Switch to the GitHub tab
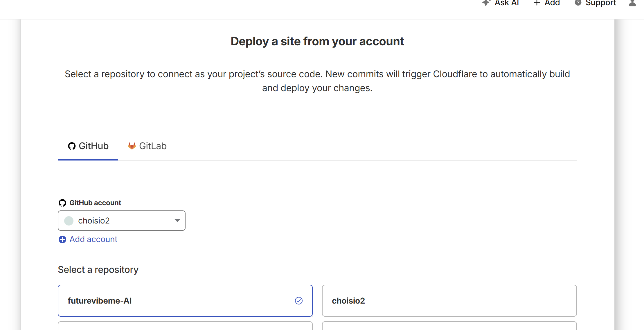This screenshot has width=644, height=330. pyautogui.click(x=93, y=146)
